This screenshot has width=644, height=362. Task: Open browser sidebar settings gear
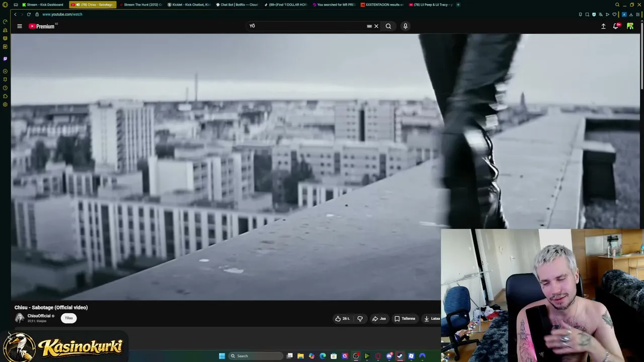[5, 105]
